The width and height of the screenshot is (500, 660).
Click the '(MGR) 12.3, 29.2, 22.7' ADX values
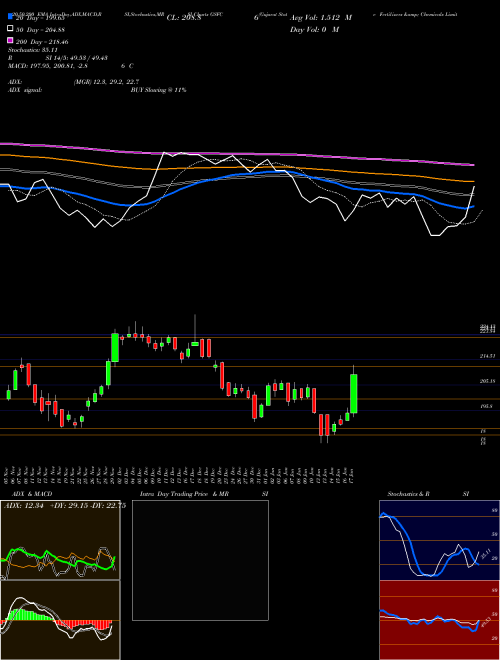coord(106,82)
